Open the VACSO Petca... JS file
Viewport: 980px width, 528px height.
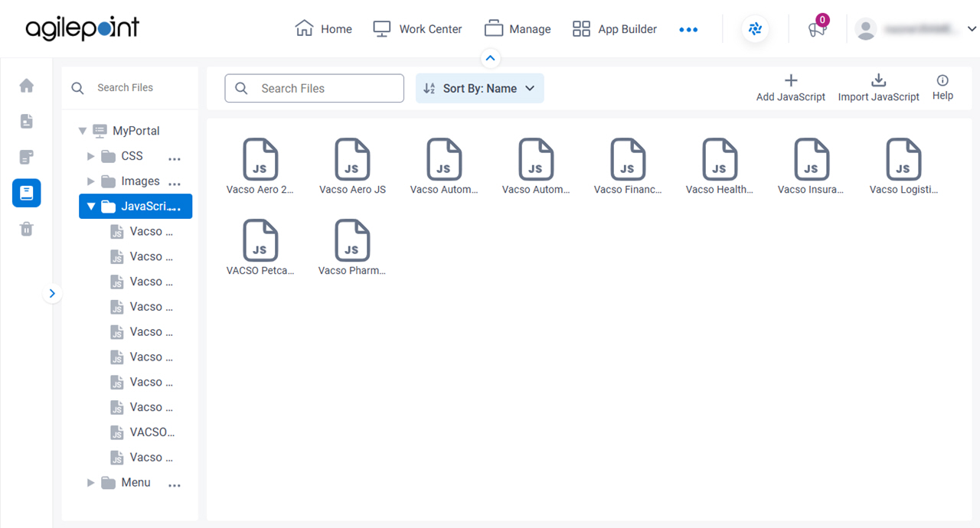point(260,248)
